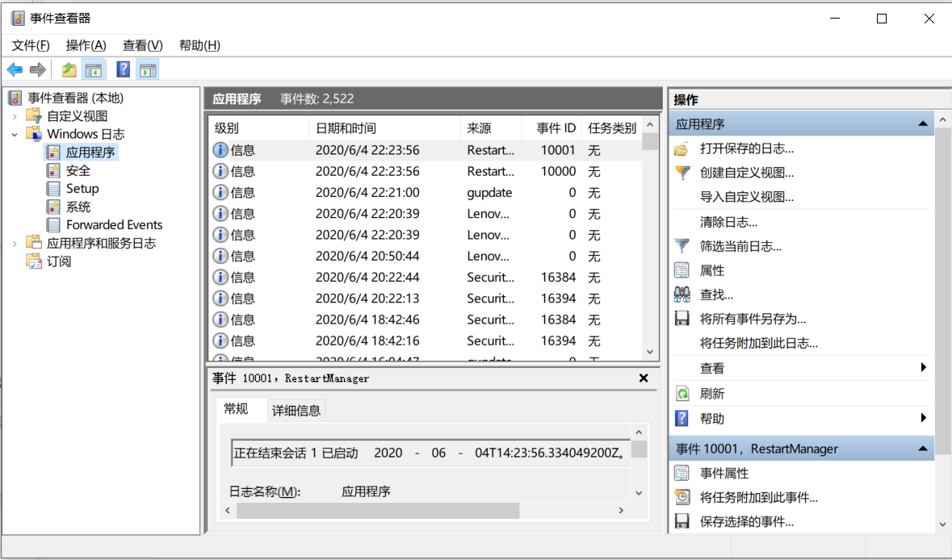Collapse the 应用程序 actions section
Screen dimensions: 952x560
(x=923, y=123)
